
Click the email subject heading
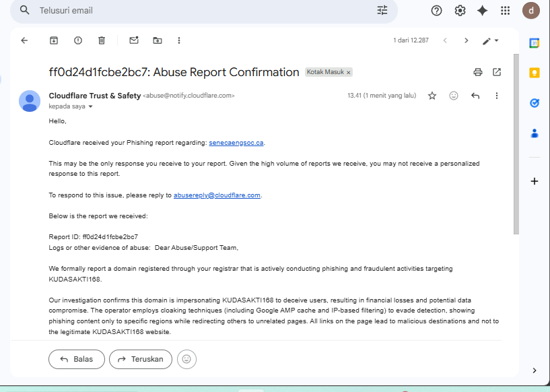pos(174,72)
